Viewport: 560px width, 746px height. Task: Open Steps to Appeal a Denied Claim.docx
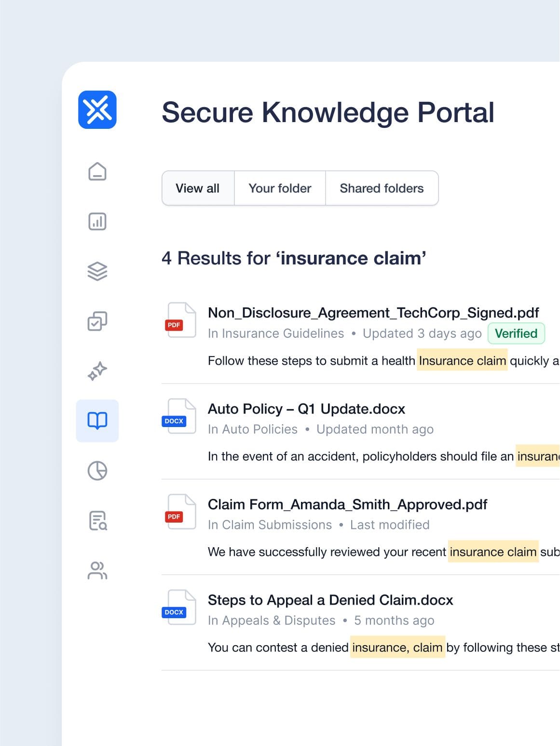click(x=330, y=600)
